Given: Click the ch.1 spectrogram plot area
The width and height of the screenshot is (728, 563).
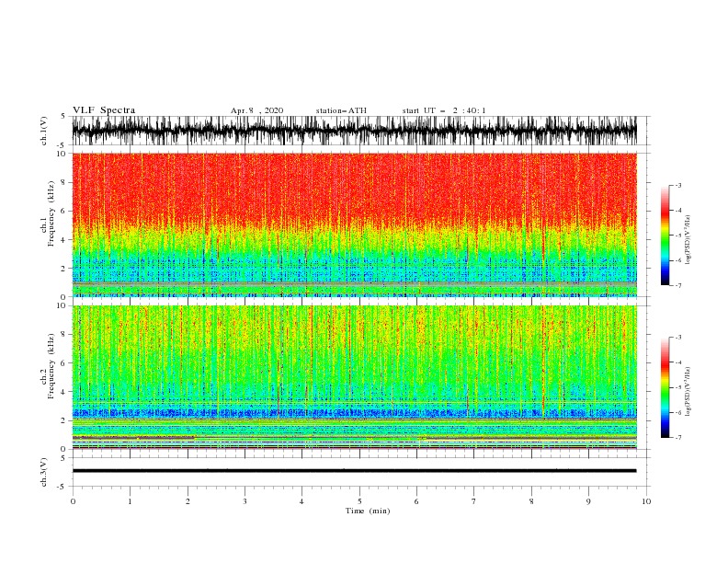Looking at the screenshot, I should [x=354, y=224].
